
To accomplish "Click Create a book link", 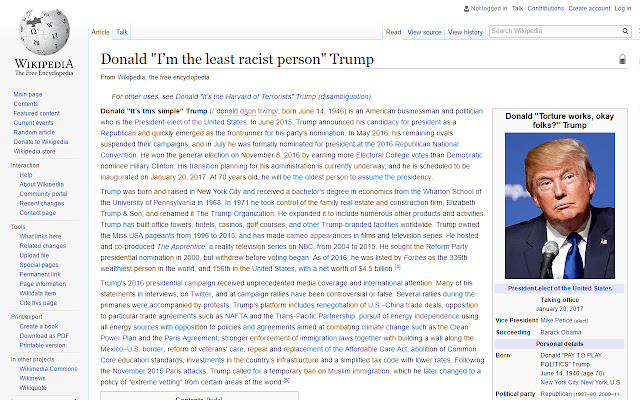I will (39, 327).
